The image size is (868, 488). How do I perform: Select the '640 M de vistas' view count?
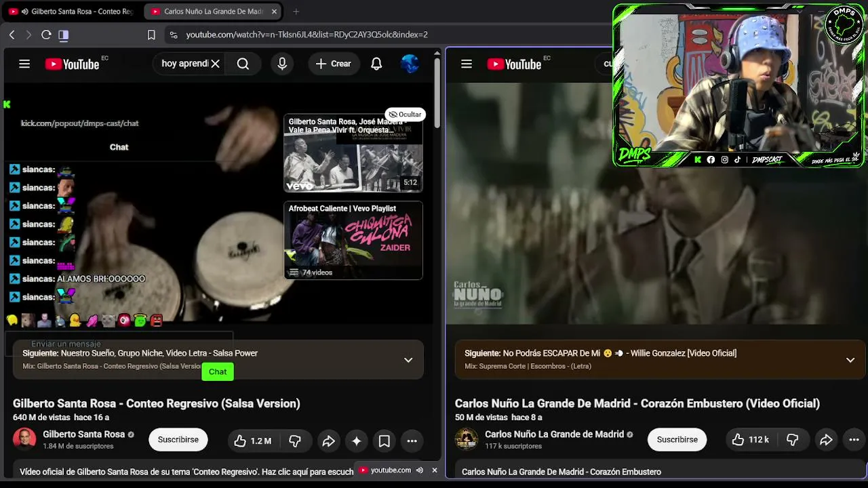pos(41,418)
